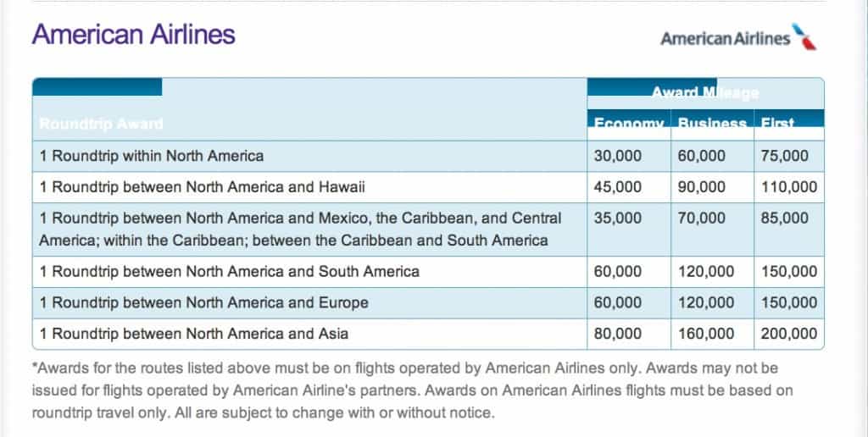Image resolution: width=868 pixels, height=437 pixels.
Task: Select the Award Mileage header cell
Action: (705, 92)
